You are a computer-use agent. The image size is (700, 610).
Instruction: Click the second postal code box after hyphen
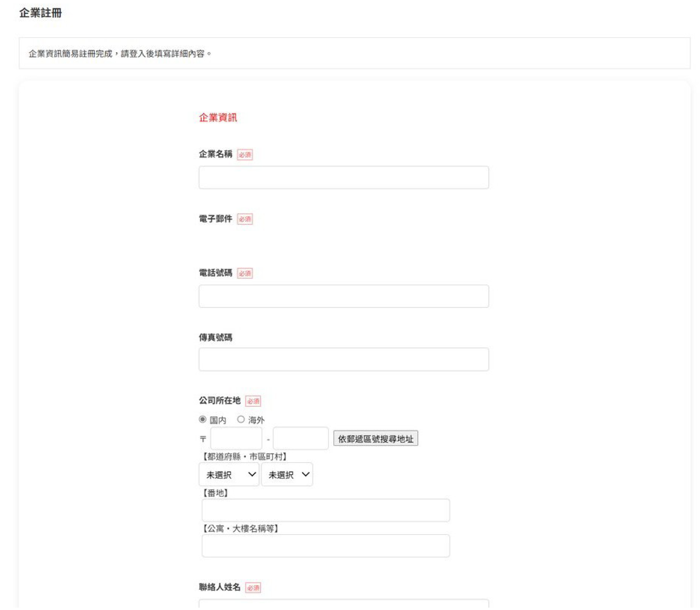(300, 438)
